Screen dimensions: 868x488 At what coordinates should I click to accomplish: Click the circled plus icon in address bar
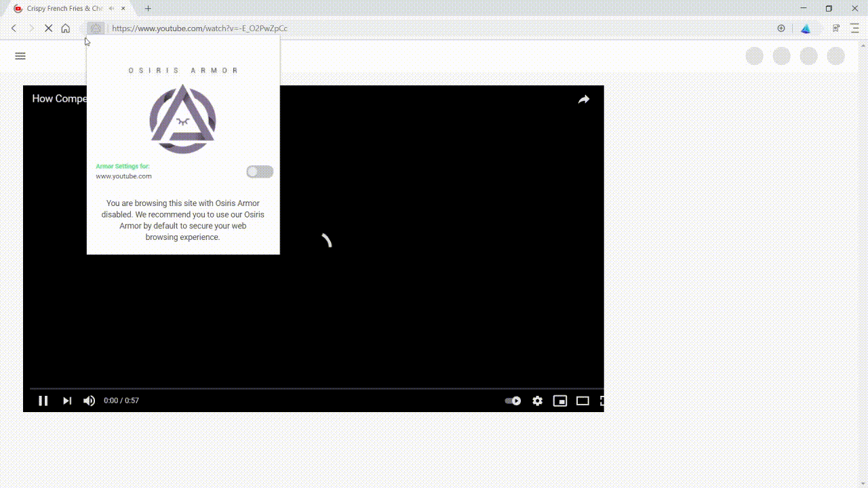781,28
